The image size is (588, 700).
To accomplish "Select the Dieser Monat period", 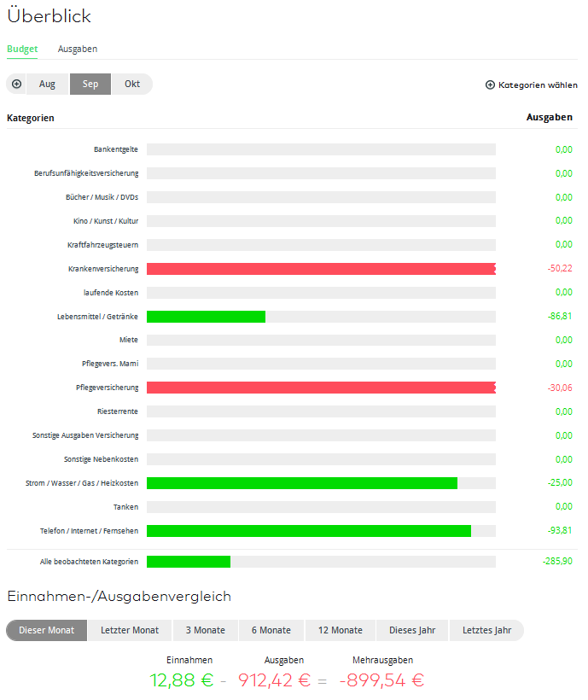I will [47, 631].
